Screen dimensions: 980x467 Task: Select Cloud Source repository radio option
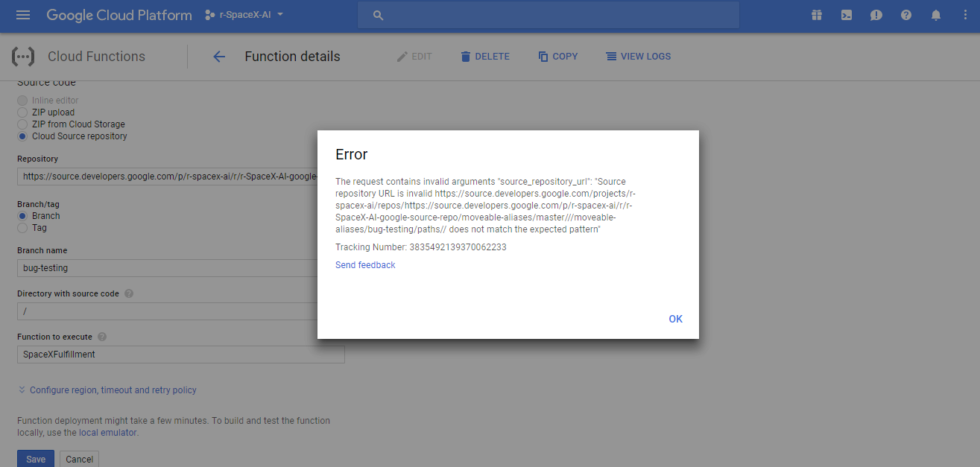pos(22,136)
